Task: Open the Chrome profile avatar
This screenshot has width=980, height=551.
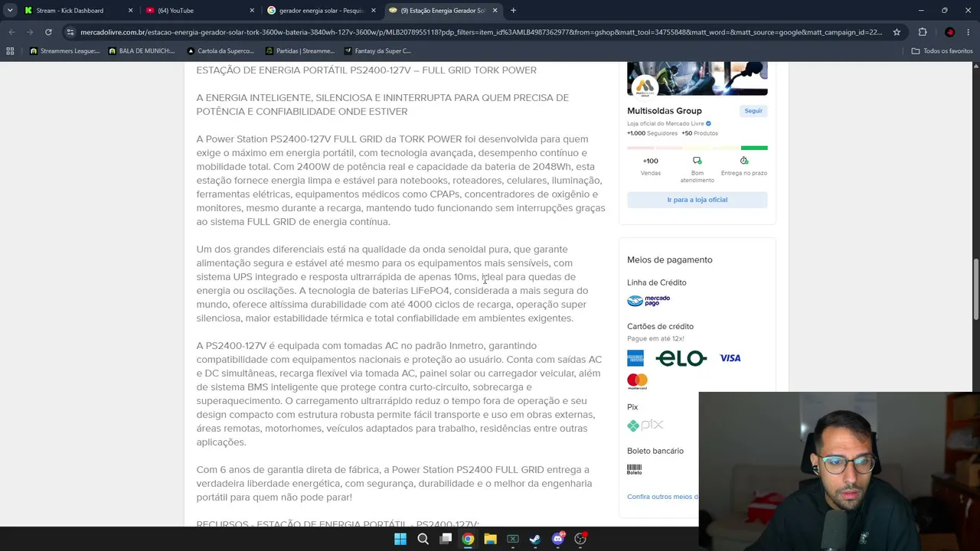Action: click(x=949, y=32)
